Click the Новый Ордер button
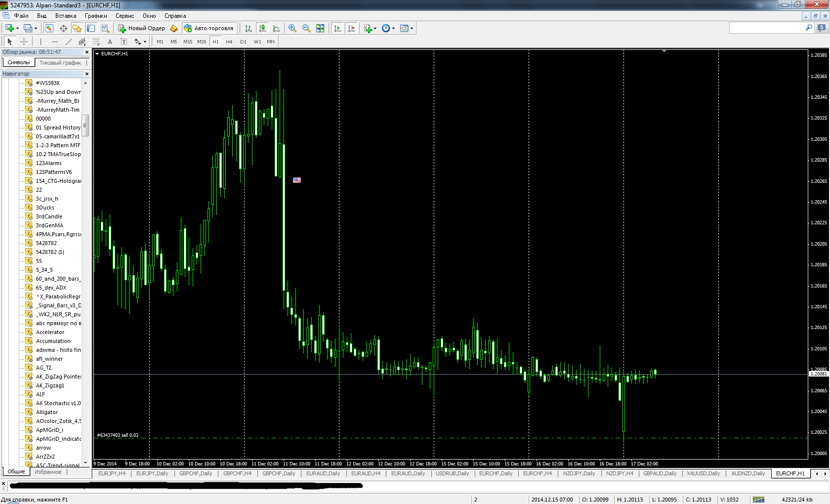 141,28
